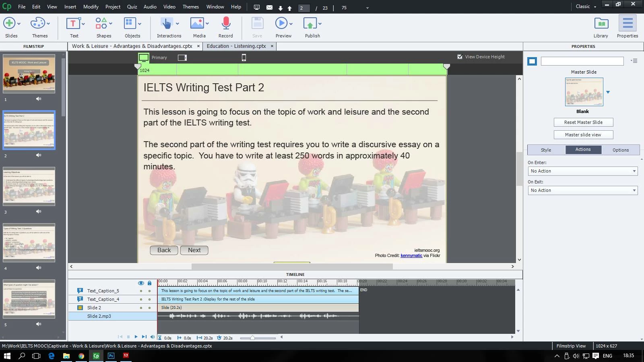Expand the Preview dropdown arrow
644x362 pixels.
(x=291, y=24)
